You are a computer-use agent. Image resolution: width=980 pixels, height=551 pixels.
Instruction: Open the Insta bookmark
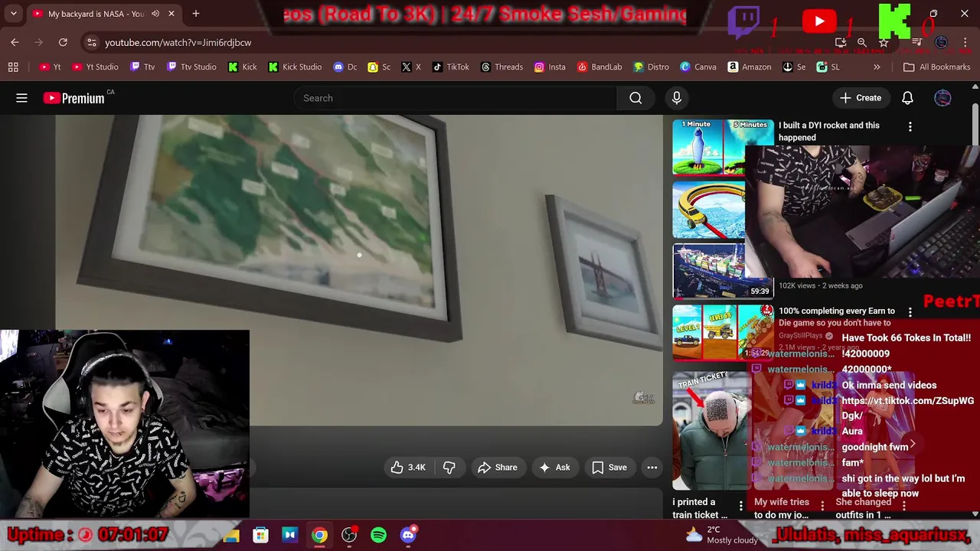click(x=550, y=67)
